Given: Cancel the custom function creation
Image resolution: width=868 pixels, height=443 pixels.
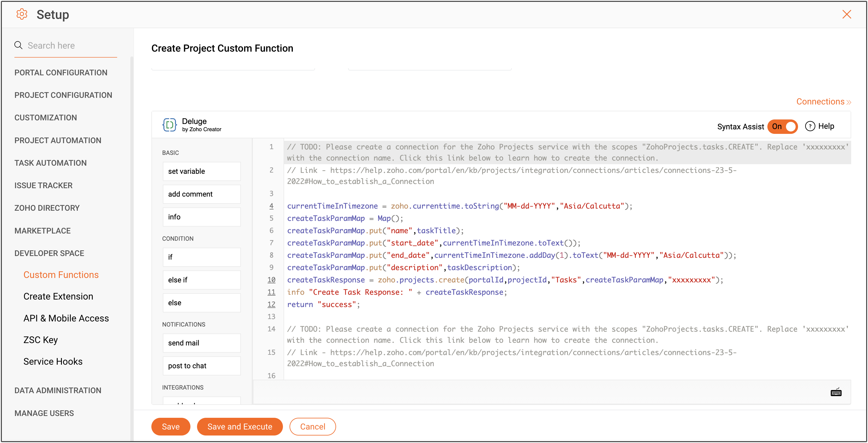Looking at the screenshot, I should pos(312,426).
